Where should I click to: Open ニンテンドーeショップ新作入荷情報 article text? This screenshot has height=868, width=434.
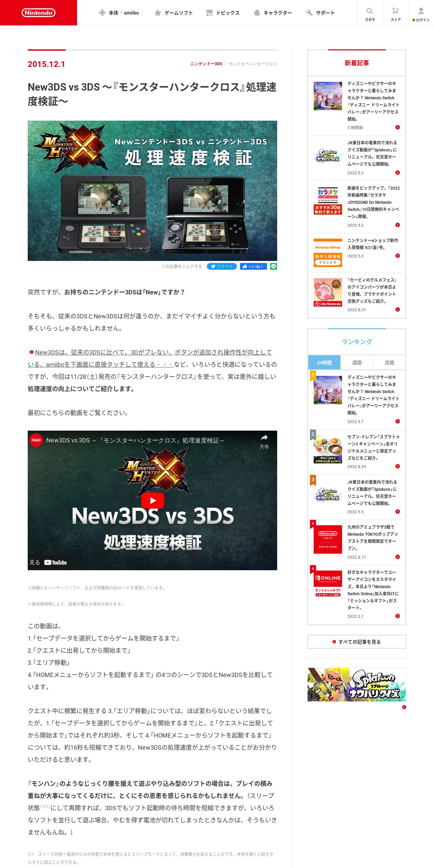click(x=372, y=244)
